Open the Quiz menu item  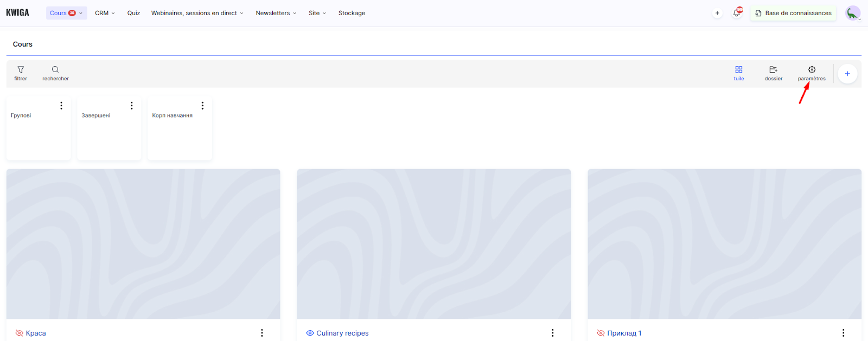tap(133, 13)
